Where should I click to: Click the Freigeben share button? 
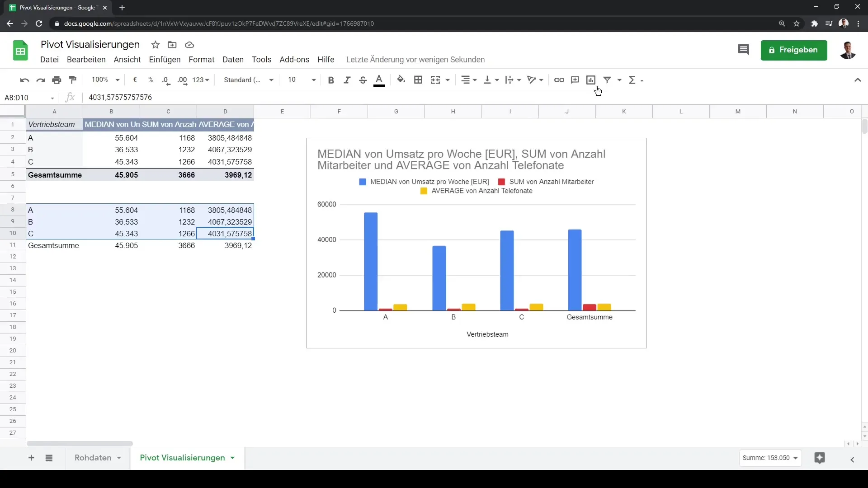(x=794, y=50)
